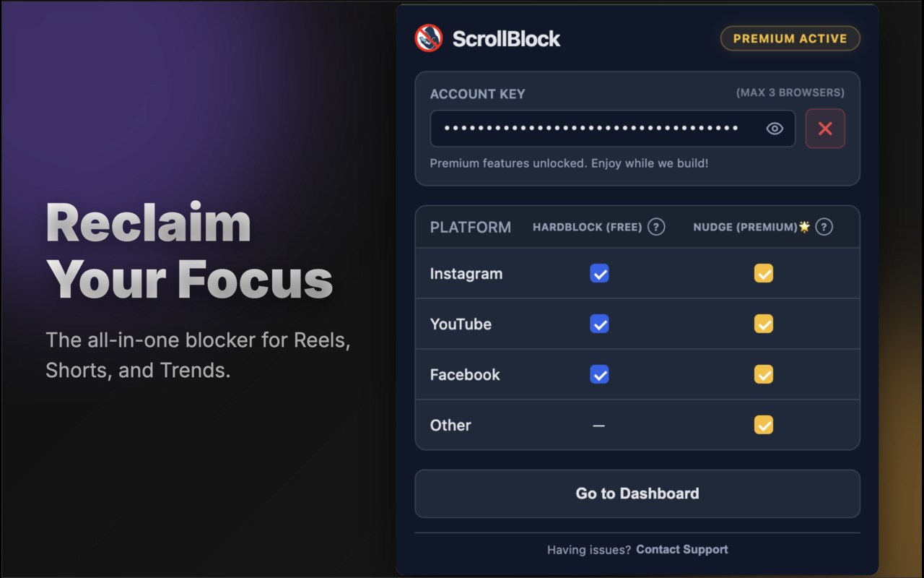Show the hidden account key

[775, 129]
